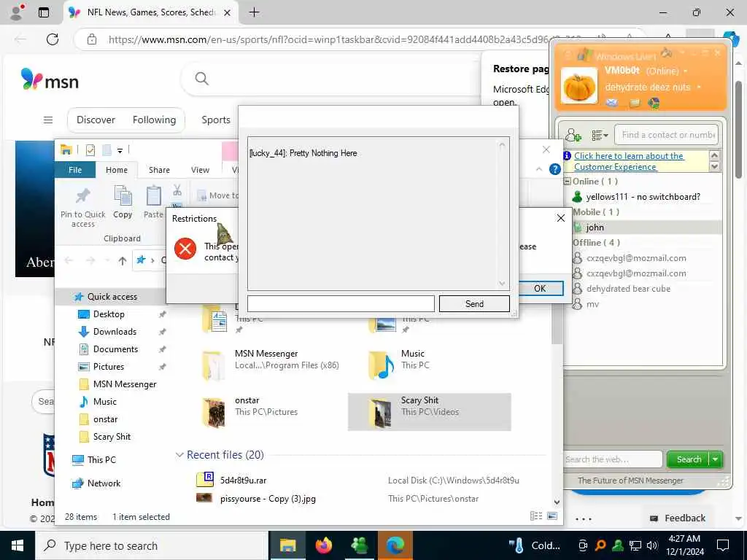
Task: Open MSN hamburger menu icon
Action: tap(48, 120)
